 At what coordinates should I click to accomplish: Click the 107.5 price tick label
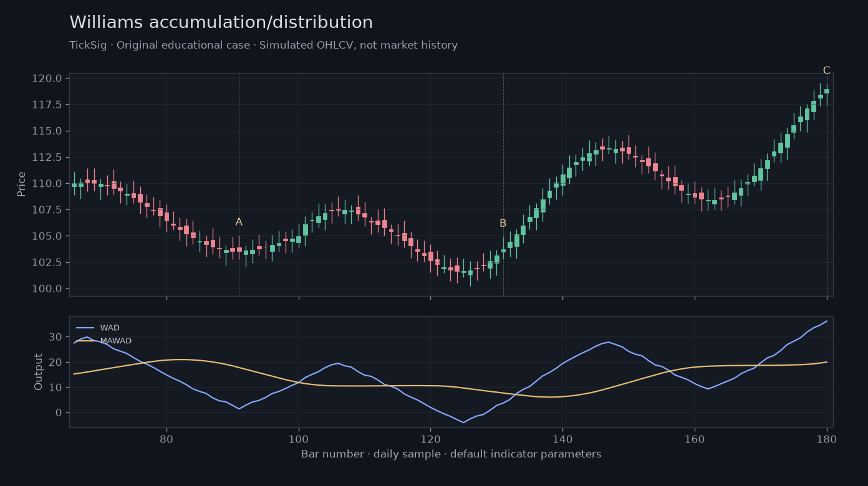tap(47, 210)
